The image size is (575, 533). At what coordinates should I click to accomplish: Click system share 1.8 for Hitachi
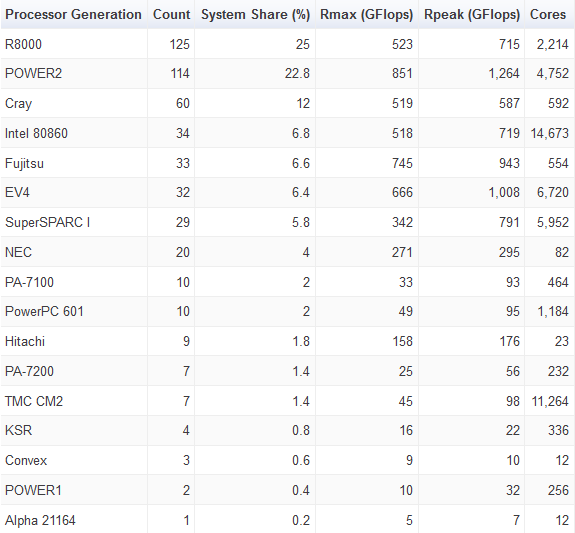tap(301, 342)
